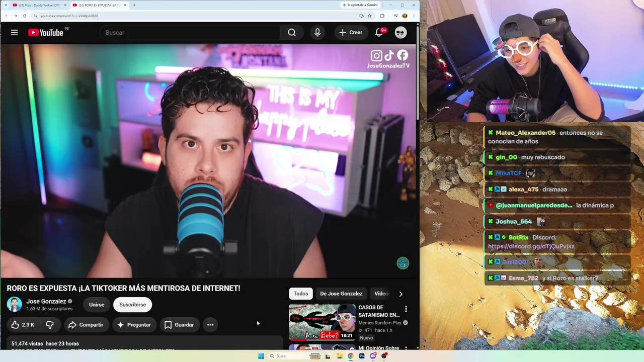This screenshot has height=362, width=644.
Task: Click alexa_475 username in chat
Action: 523,190
